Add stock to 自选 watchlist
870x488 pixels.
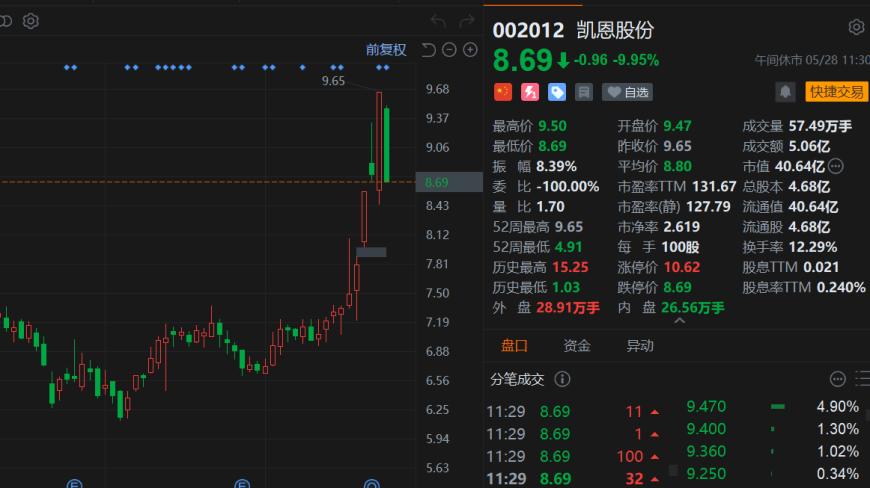click(x=628, y=92)
